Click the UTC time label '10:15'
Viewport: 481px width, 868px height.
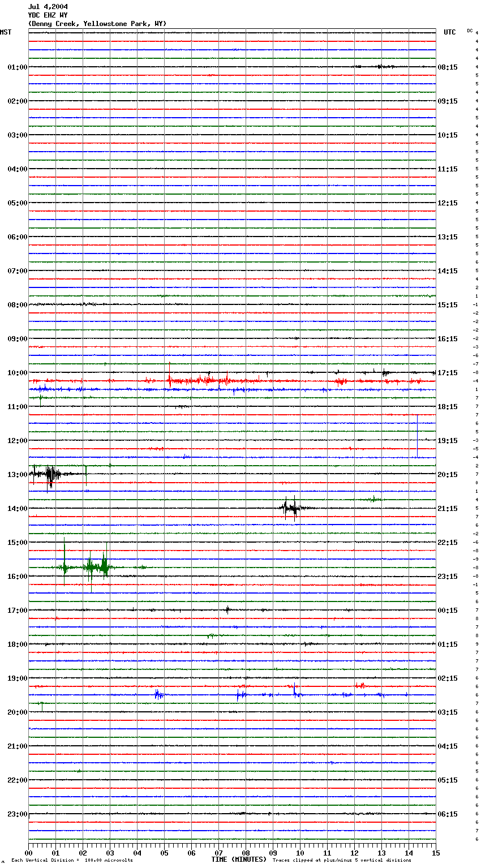[448, 135]
